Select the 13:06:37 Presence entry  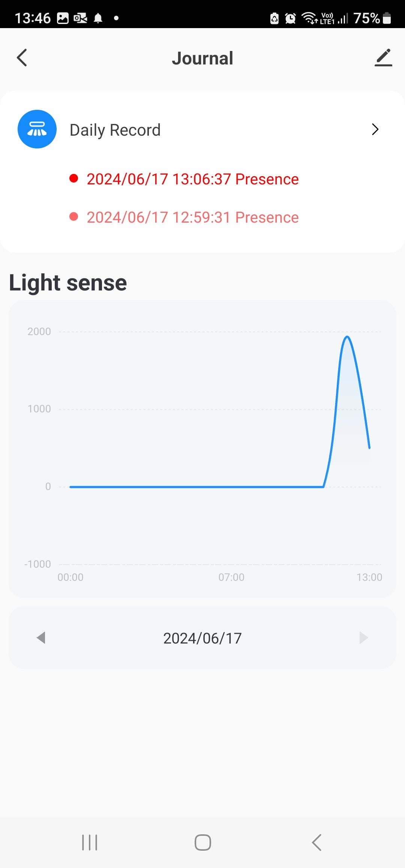[192, 179]
